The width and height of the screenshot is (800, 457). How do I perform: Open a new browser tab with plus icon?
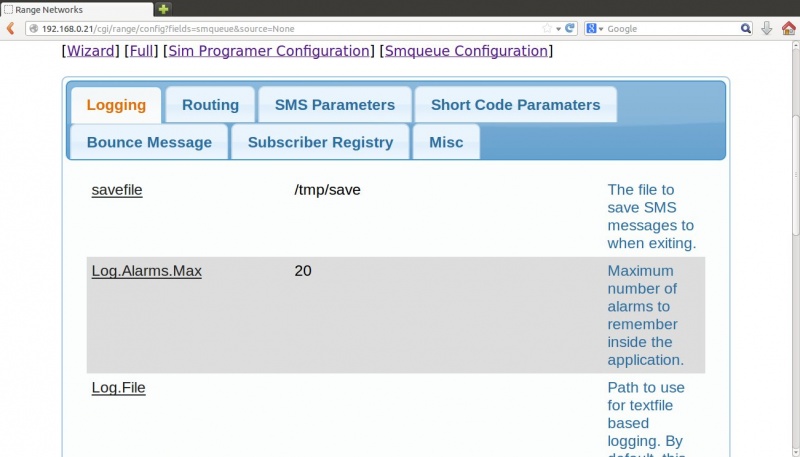[164, 8]
